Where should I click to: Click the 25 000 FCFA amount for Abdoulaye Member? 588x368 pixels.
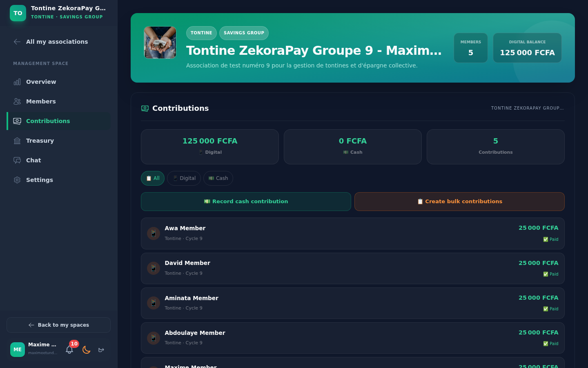pos(539,332)
